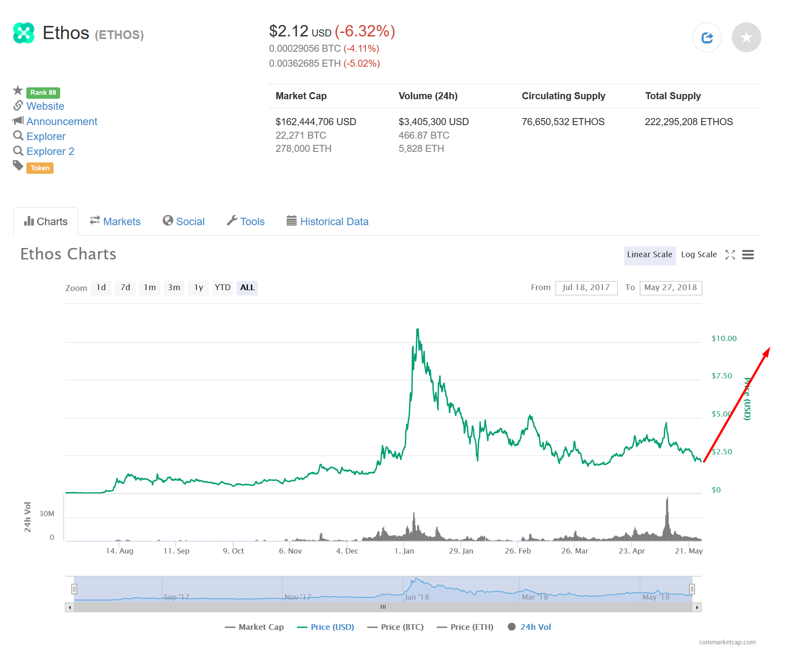Click the Token tag badge

coord(40,168)
